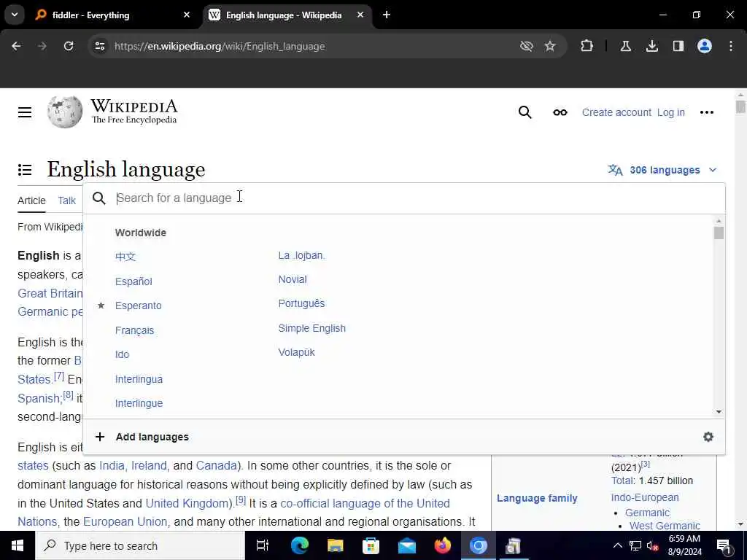Screen dimensions: 747x560
Task: Open the Windows notification center
Action: (x=724, y=546)
